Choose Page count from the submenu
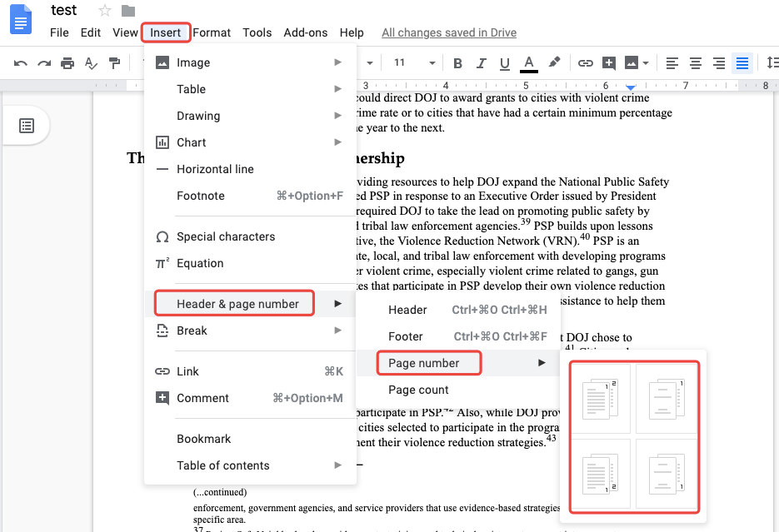779x532 pixels. point(418,390)
